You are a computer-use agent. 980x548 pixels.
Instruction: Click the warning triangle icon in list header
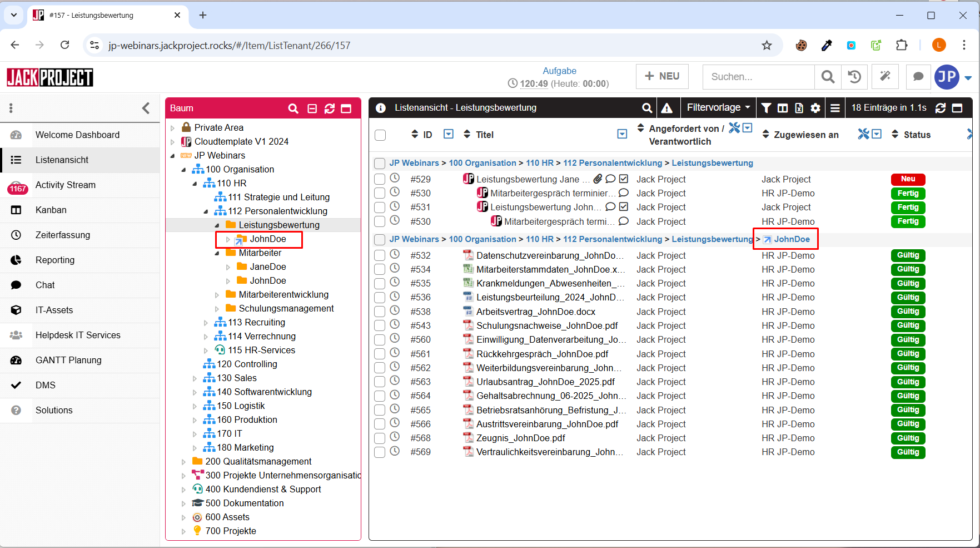click(666, 108)
